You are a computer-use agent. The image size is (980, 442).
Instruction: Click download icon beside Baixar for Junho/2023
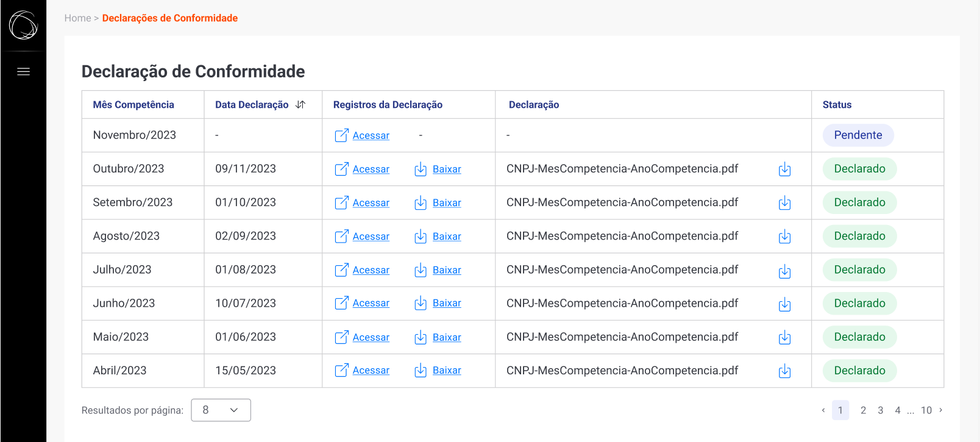[x=421, y=303]
